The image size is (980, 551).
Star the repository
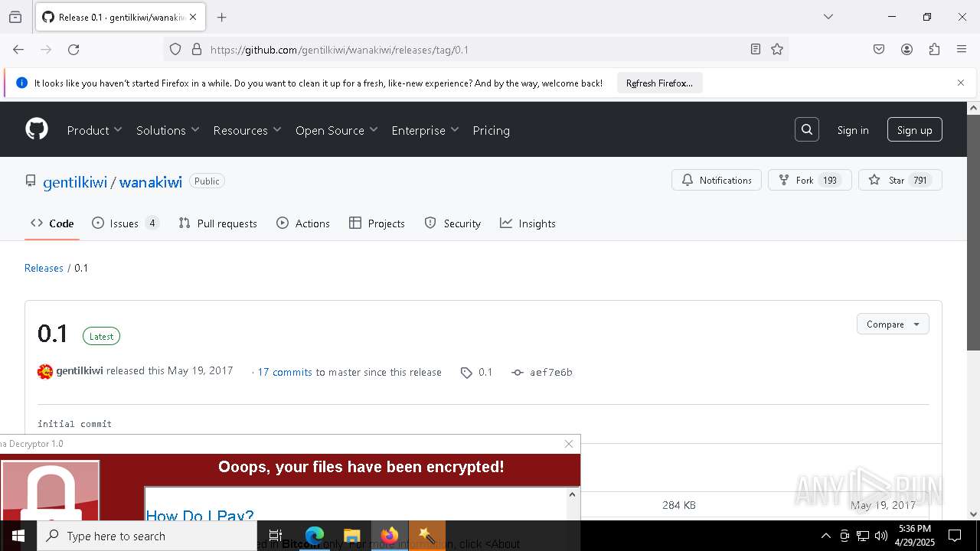(x=900, y=181)
